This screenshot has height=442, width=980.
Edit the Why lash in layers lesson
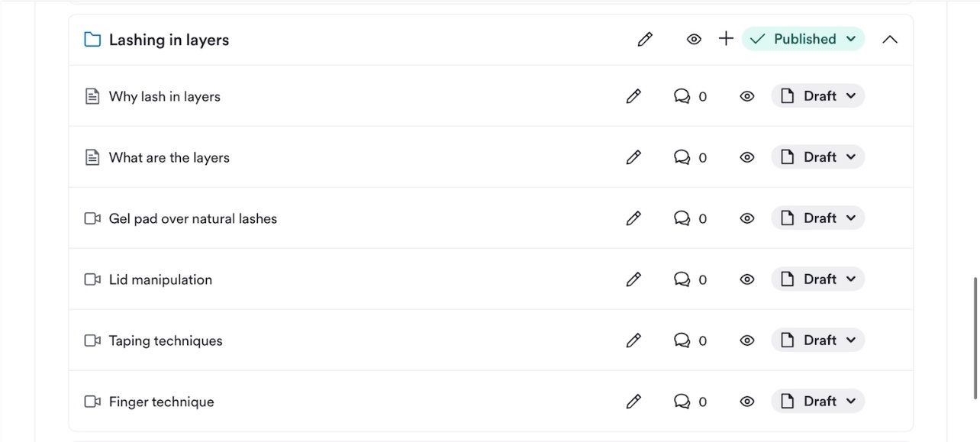(633, 96)
